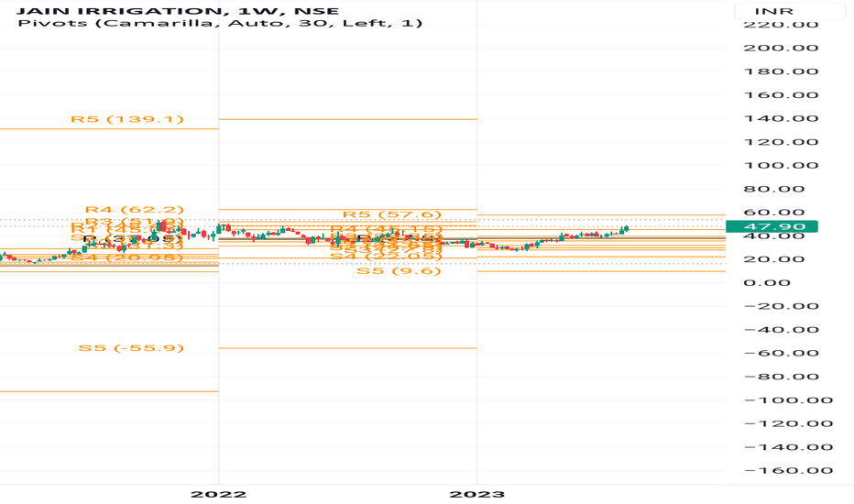Click the −80.00 price axis value
Screen dimensions: 854x504
781,377
